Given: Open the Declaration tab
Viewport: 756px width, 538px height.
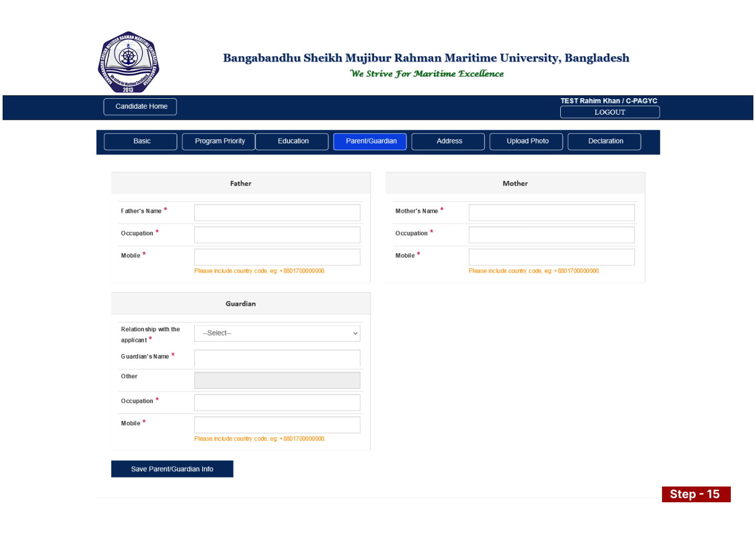Looking at the screenshot, I should [x=604, y=141].
